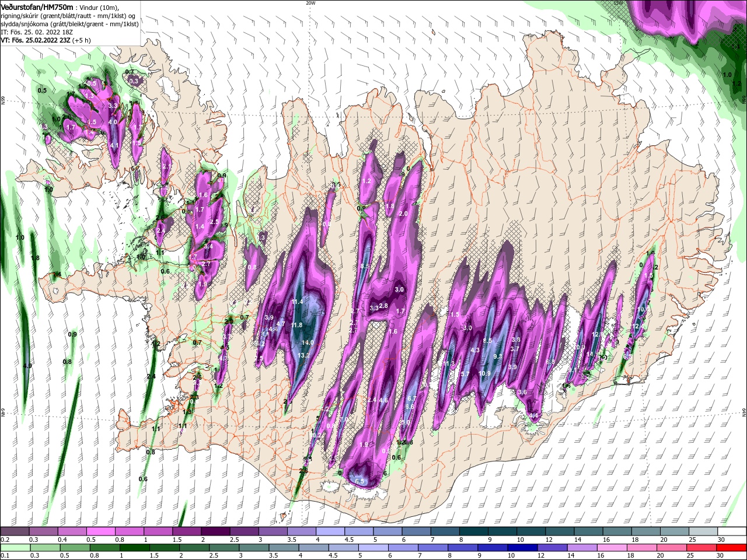Click the 4.9 value off the west coast
Screen dimensions: 747x560
(27, 366)
